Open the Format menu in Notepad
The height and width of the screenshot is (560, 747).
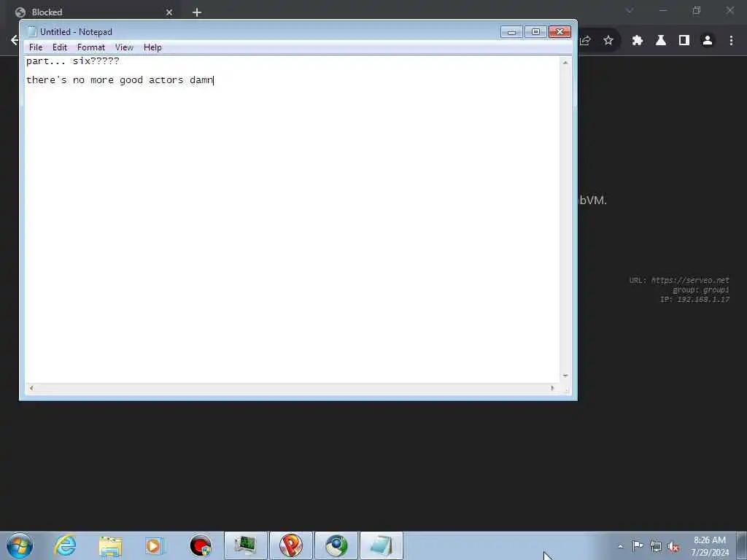coord(91,47)
